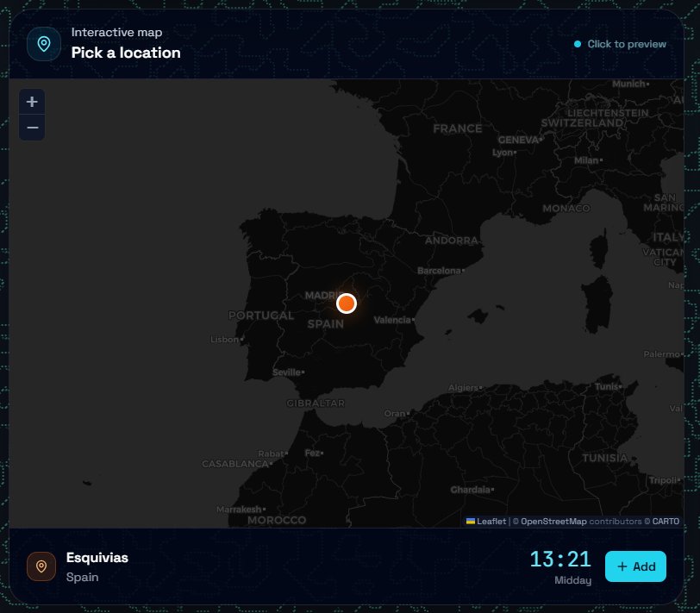This screenshot has width=700, height=613.
Task: Click the orange location marker near Madrid
Action: [x=347, y=303]
